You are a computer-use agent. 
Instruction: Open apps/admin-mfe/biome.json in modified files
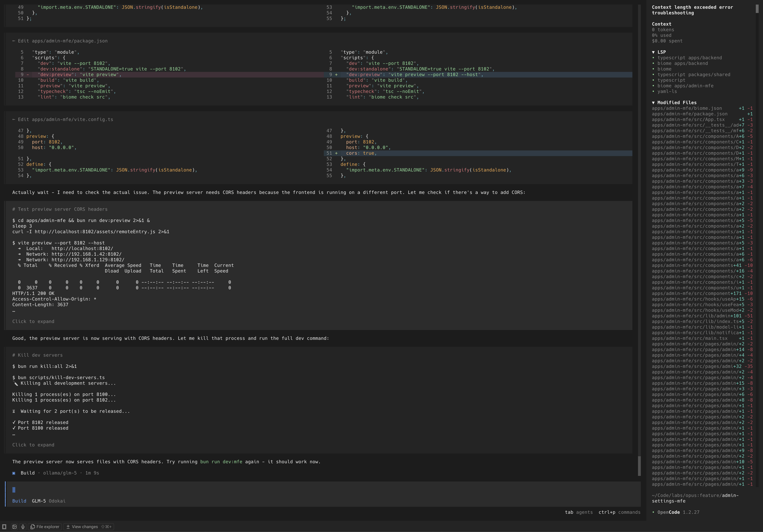tap(687, 108)
